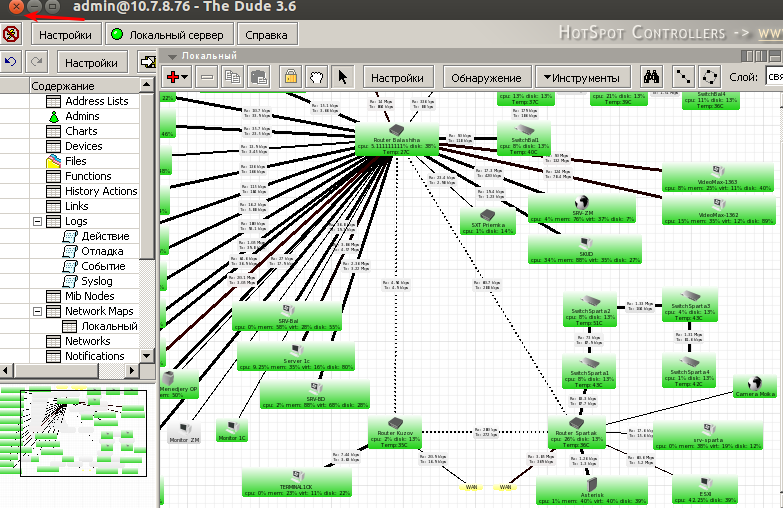Select Admins in content tree
The height and width of the screenshot is (508, 783).
(x=82, y=116)
